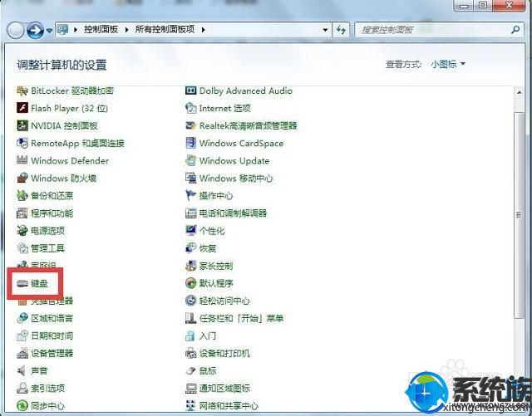The width and height of the screenshot is (532, 416).
Task: Open the Internet 选项 icon
Action: point(190,108)
